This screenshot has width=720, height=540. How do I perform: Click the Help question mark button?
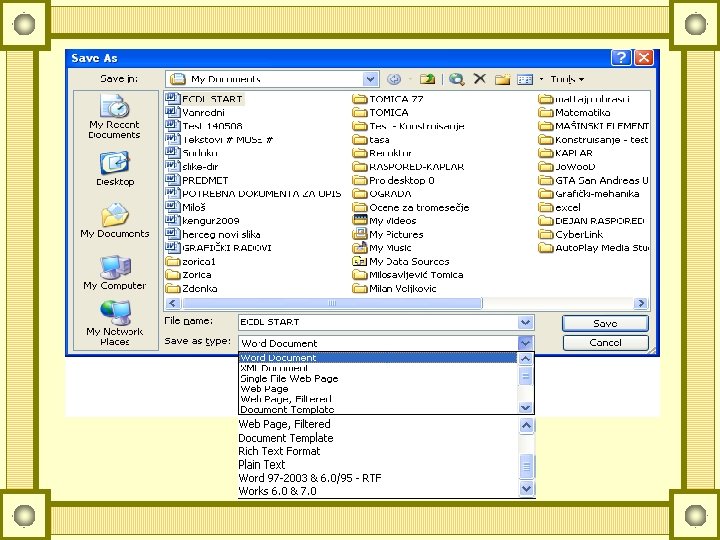pyautogui.click(x=621, y=58)
